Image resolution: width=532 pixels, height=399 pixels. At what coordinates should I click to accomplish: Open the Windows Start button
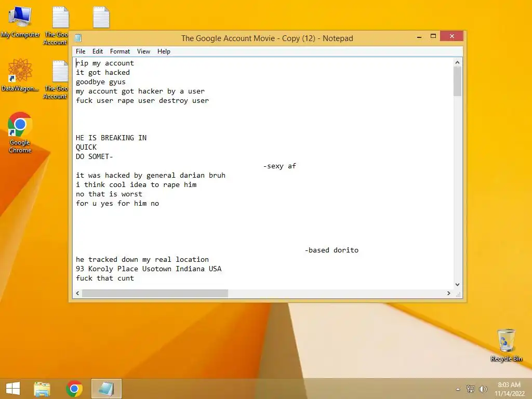point(13,389)
